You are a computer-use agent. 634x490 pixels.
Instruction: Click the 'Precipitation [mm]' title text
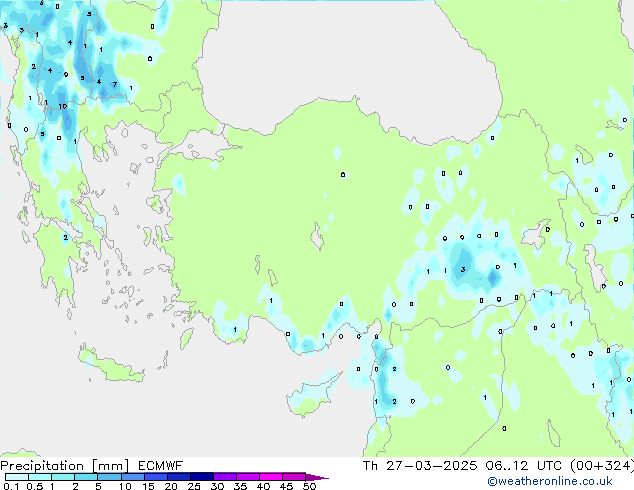point(65,466)
